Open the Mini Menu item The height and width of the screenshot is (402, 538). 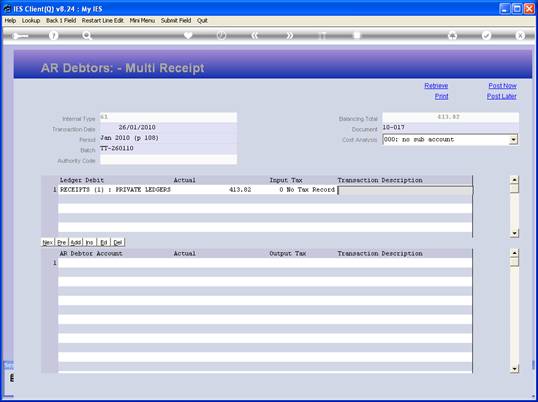142,21
